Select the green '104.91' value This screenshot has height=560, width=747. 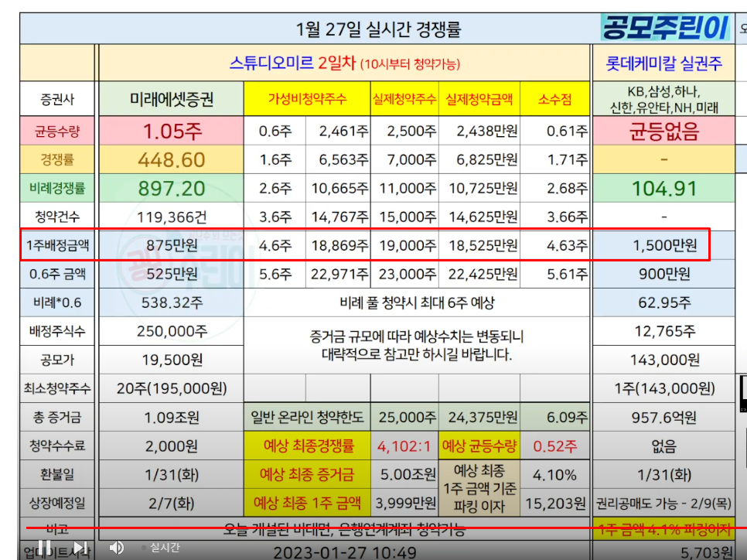[664, 189]
